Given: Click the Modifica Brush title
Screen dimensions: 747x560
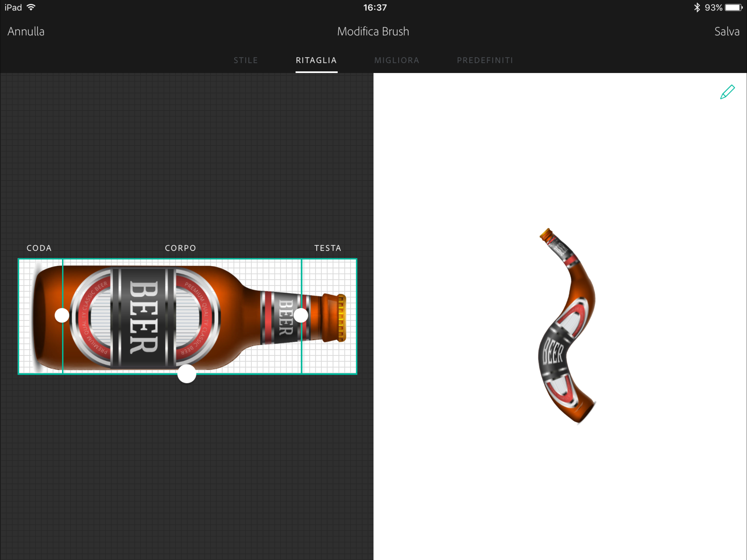Looking at the screenshot, I should tap(373, 31).
